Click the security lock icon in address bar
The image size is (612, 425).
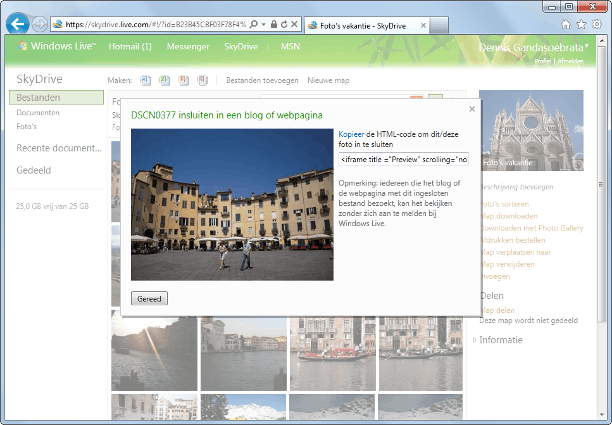click(x=274, y=24)
